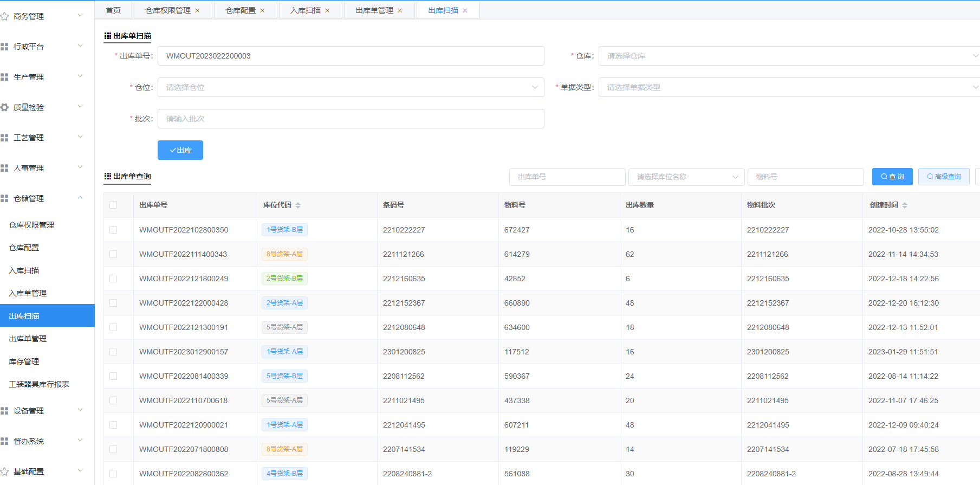Click the orange 8号货架-A层 tag for WMOUTF2022111400343
This screenshot has height=485, width=980.
pos(284,254)
